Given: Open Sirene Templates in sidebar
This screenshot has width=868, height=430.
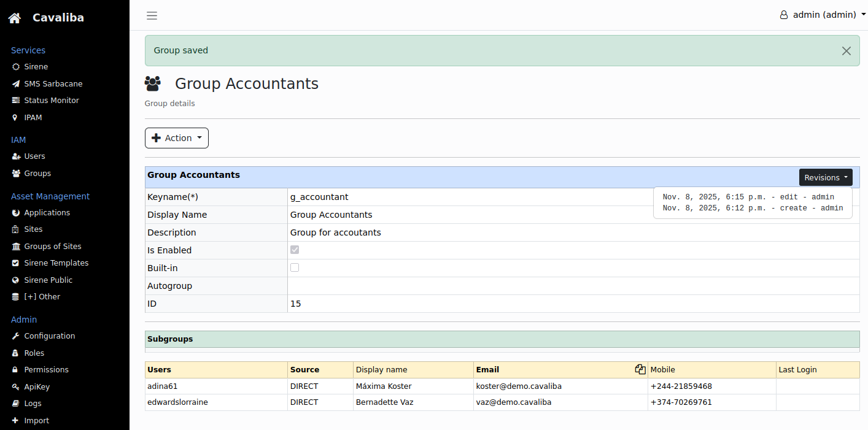Looking at the screenshot, I should [x=56, y=263].
